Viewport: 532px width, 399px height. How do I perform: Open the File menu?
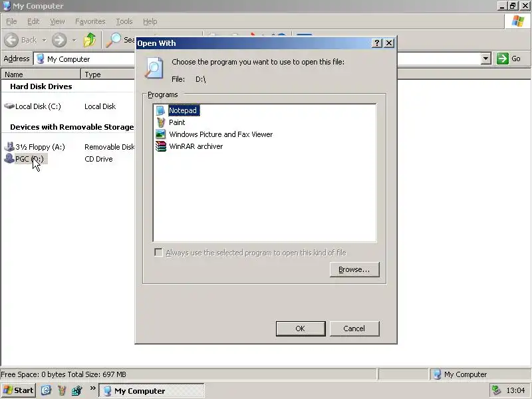click(x=11, y=21)
